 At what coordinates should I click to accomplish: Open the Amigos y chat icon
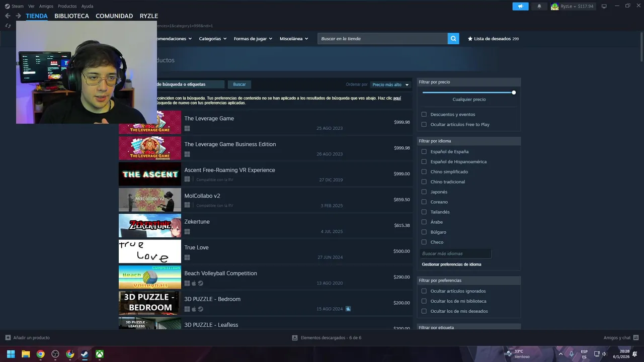pyautogui.click(x=636, y=337)
